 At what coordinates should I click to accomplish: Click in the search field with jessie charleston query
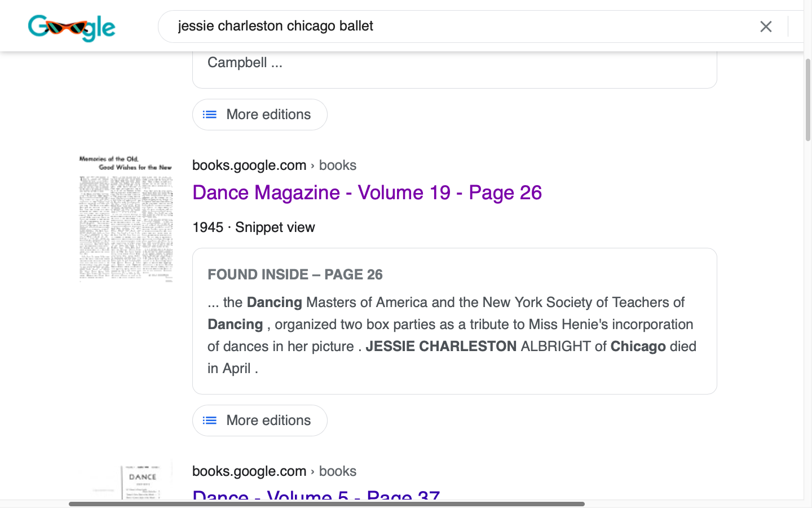[451, 27]
